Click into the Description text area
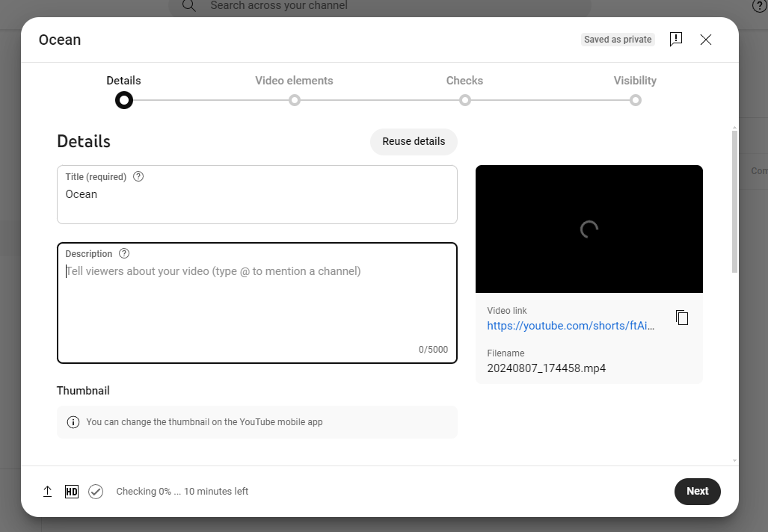This screenshot has height=532, width=768. (257, 303)
